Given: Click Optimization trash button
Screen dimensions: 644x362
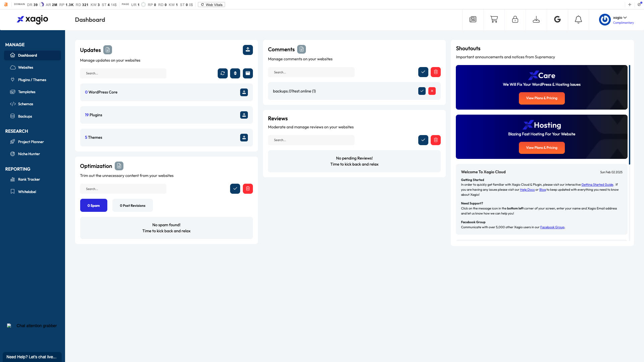Looking at the screenshot, I should click(248, 189).
